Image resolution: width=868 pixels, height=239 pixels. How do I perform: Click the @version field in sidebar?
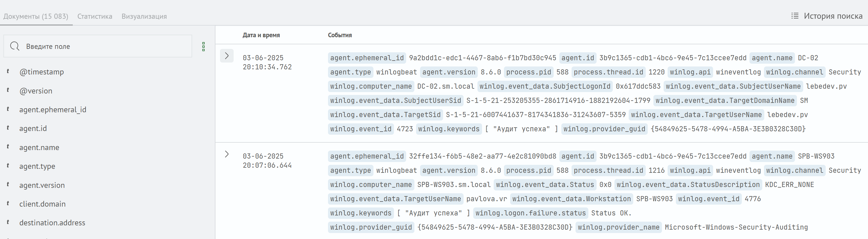coord(36,91)
